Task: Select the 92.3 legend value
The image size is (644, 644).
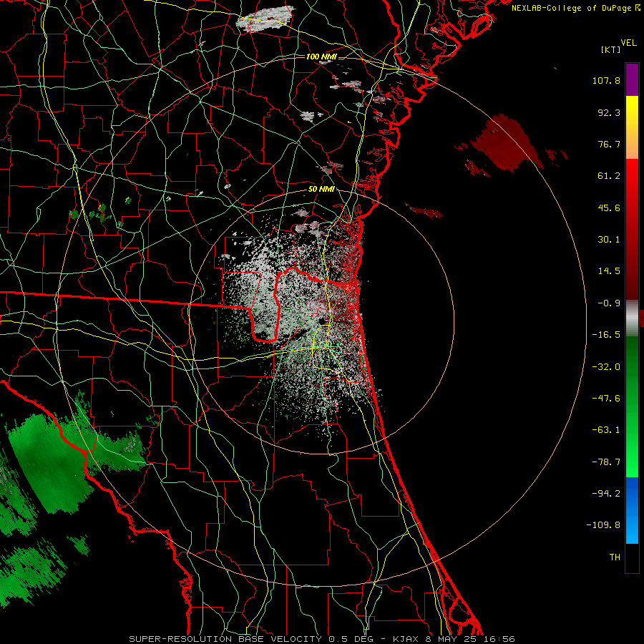Action: [x=609, y=112]
